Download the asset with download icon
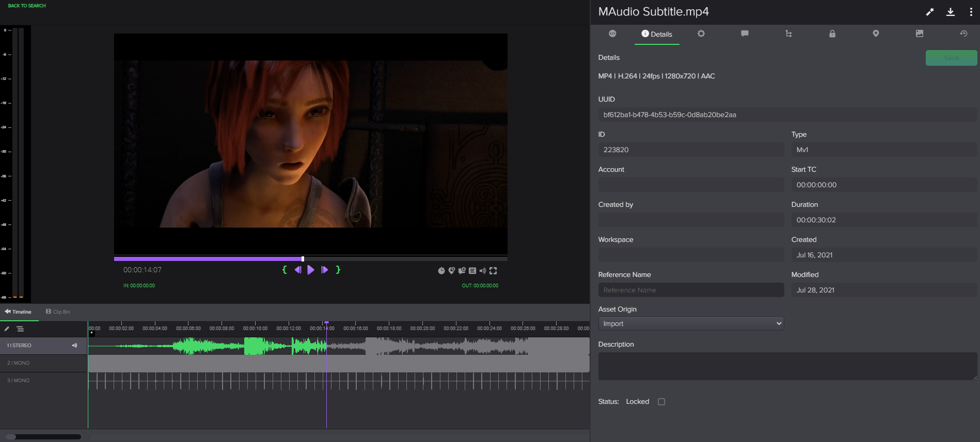This screenshot has width=980, height=442. tap(950, 12)
